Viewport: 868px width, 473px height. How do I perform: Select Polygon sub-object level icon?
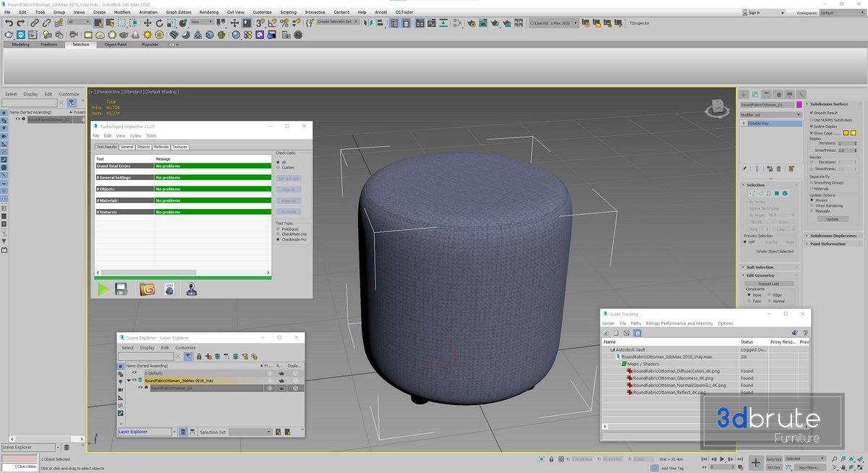point(777,194)
